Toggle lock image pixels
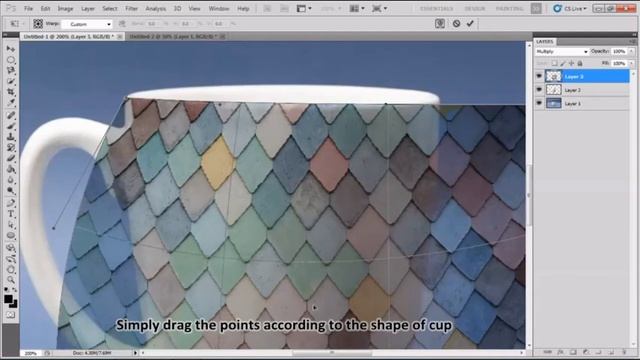The height and width of the screenshot is (360, 640). pos(563,63)
